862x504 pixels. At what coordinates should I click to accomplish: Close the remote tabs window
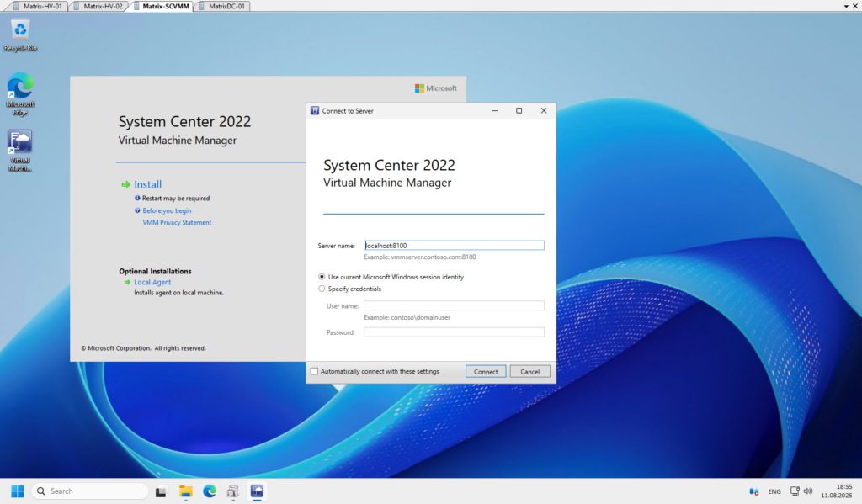(855, 6)
